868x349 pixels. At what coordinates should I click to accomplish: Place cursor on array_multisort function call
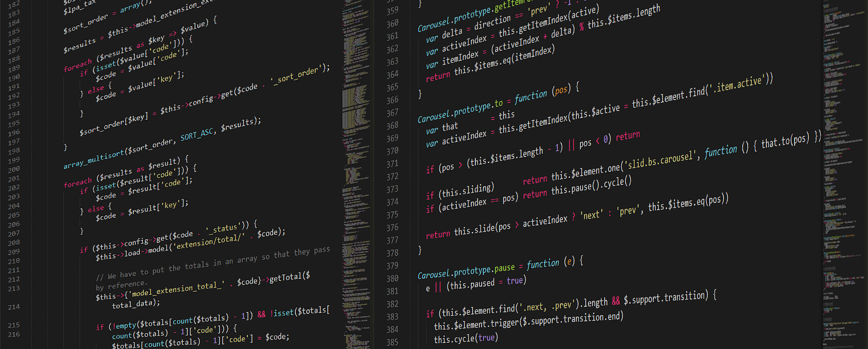pyautogui.click(x=94, y=159)
